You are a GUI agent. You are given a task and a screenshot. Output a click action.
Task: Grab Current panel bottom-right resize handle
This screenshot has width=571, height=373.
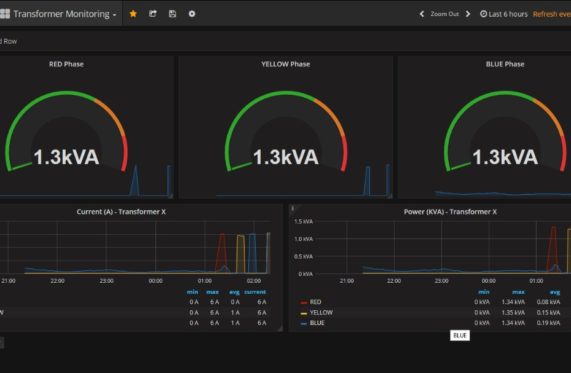(280, 329)
